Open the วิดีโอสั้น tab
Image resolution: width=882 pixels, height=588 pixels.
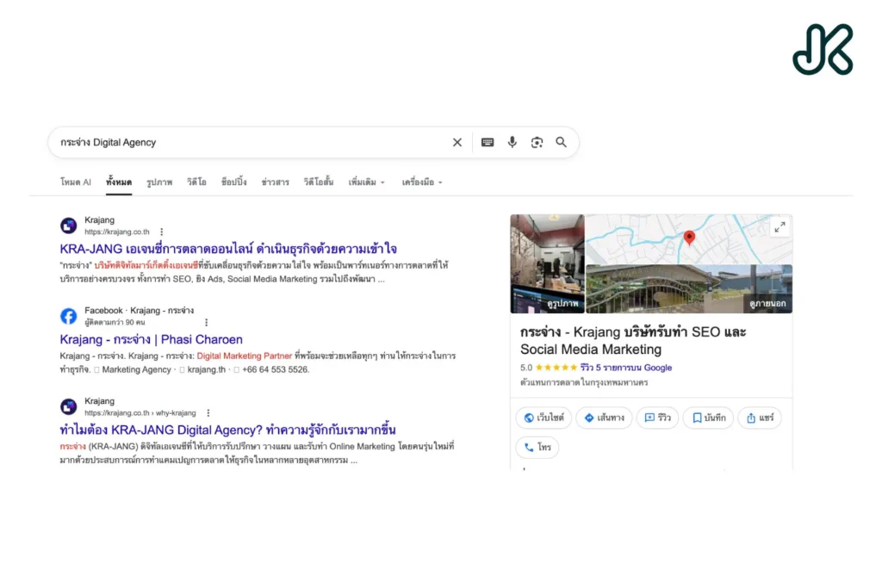coord(319,183)
